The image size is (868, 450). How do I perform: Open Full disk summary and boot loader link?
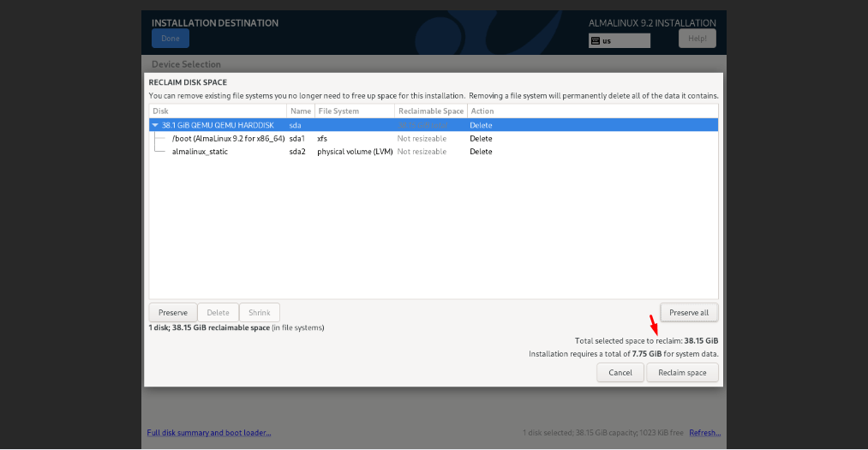209,433
